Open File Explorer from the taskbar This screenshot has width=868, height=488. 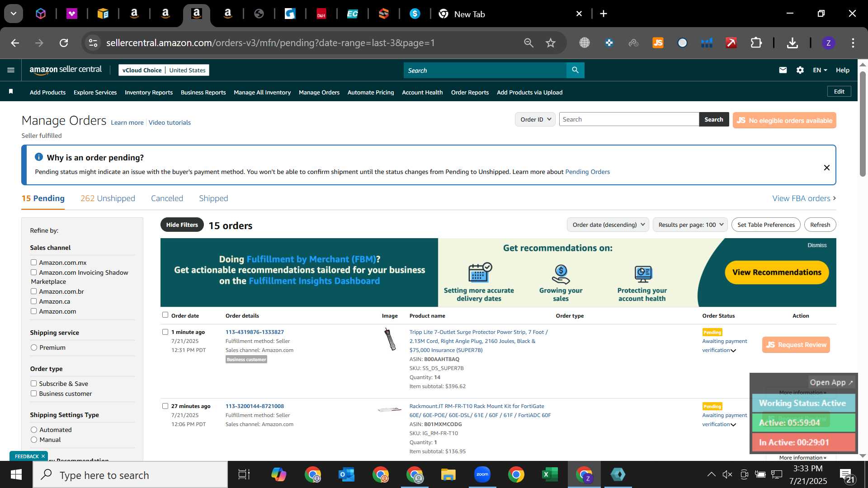pos(448,474)
